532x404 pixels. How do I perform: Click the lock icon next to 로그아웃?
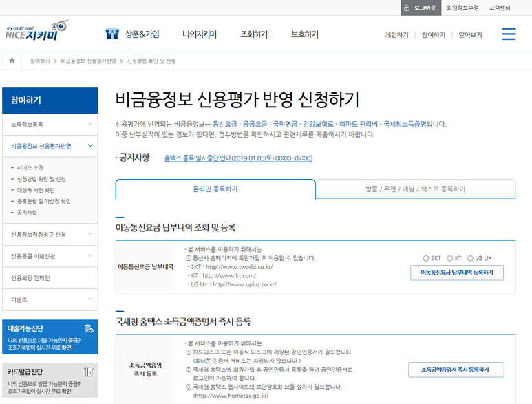pyautogui.click(x=407, y=8)
